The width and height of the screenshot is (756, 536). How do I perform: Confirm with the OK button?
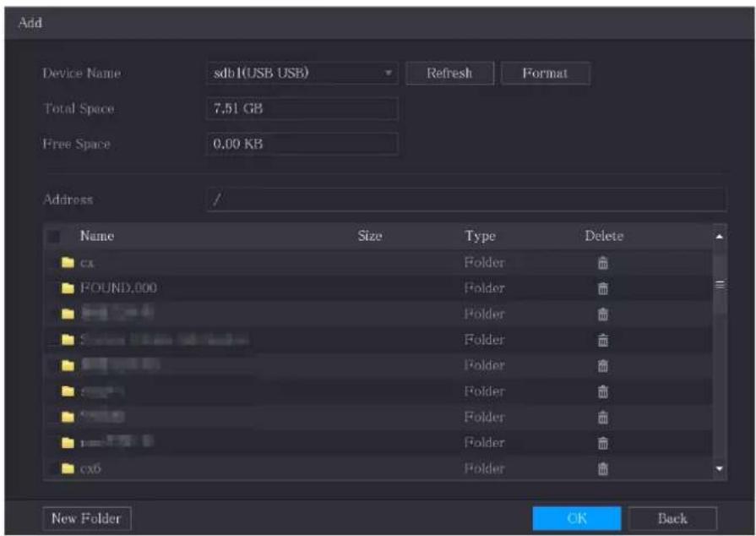point(577,518)
